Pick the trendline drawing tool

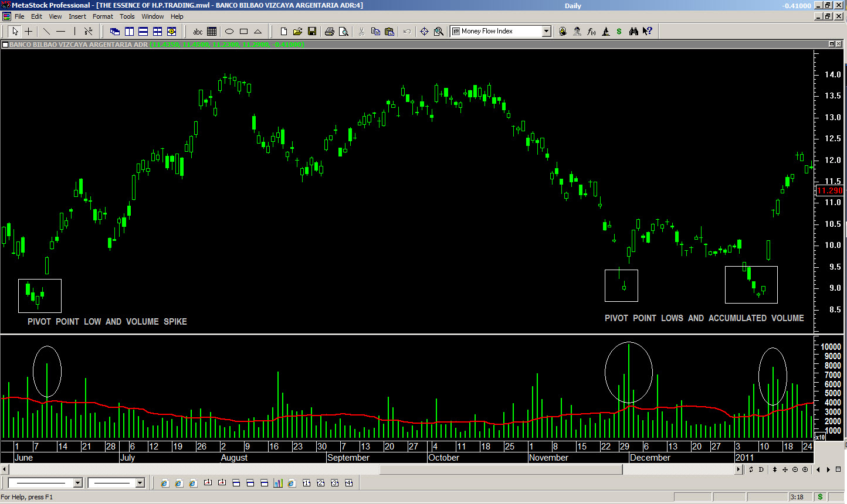coord(46,32)
